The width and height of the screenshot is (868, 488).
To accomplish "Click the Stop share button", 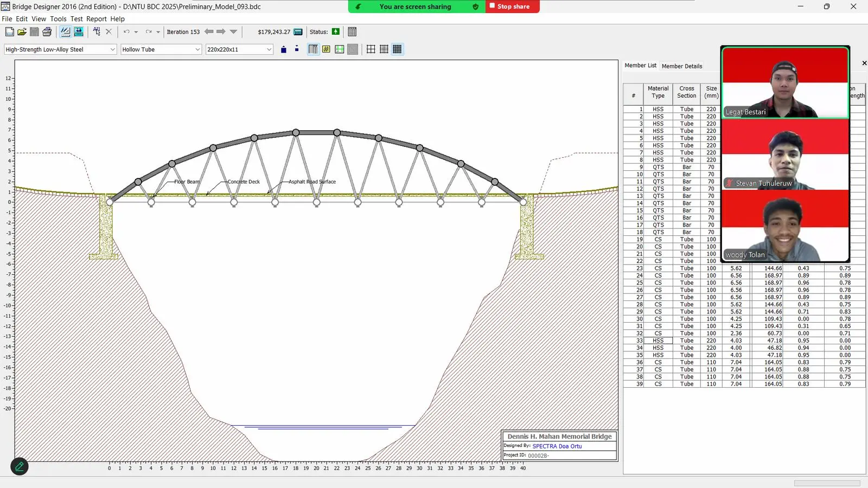I will [512, 7].
